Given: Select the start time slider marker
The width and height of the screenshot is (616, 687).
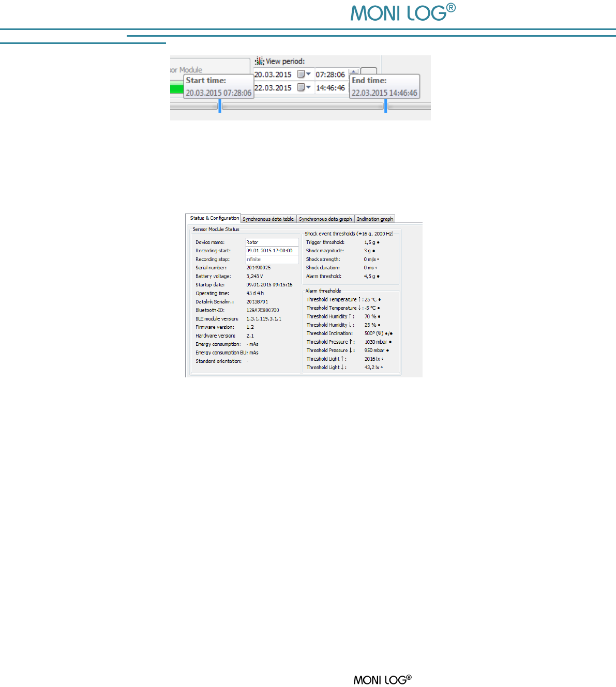Looking at the screenshot, I should 220,106.
